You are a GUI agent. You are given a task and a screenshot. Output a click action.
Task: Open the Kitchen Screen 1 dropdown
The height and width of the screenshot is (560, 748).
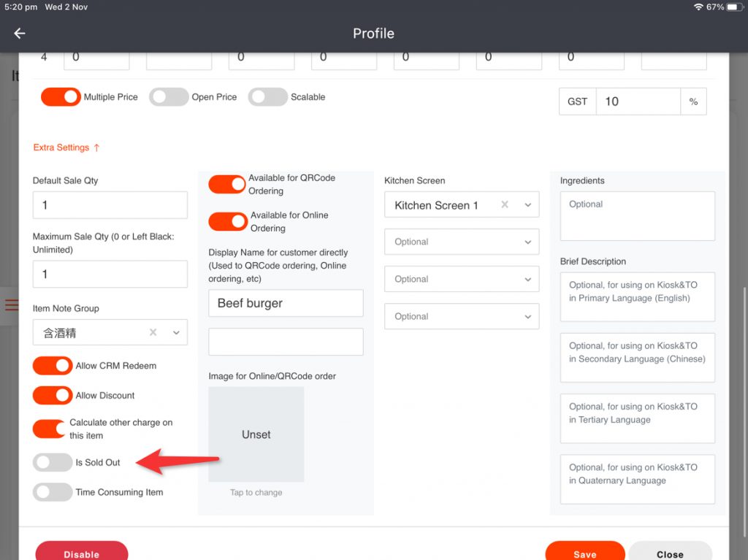coord(527,205)
